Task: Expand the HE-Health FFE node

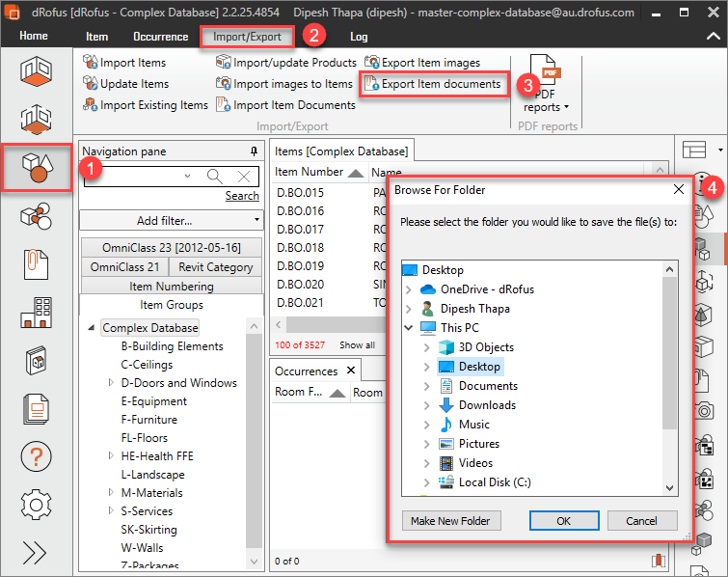Action: pos(111,455)
